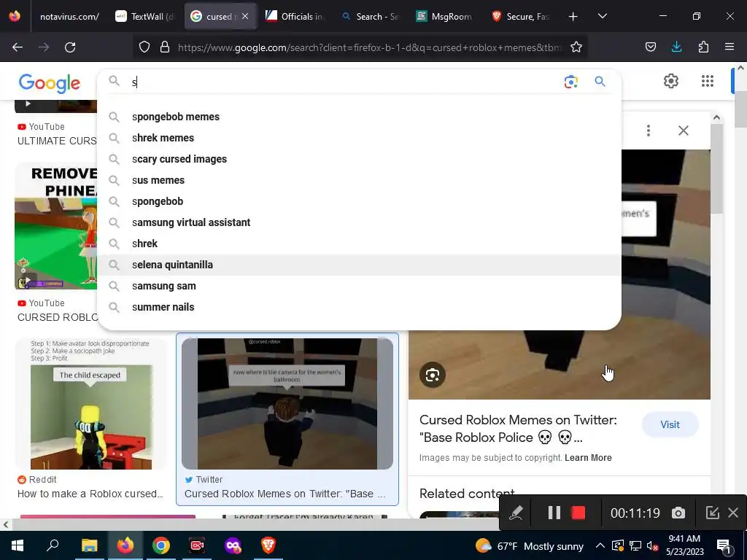Select suggestion samsung sam
747x560 pixels.
359,286
